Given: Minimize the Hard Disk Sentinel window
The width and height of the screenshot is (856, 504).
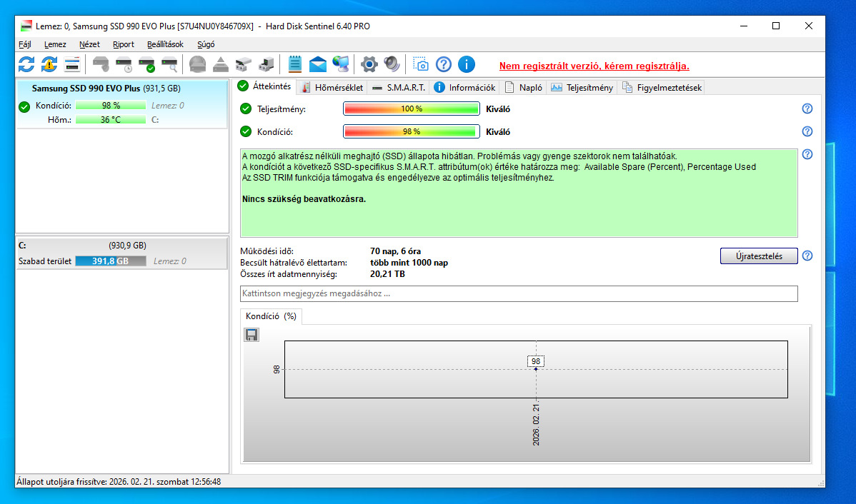Looking at the screenshot, I should pos(744,26).
